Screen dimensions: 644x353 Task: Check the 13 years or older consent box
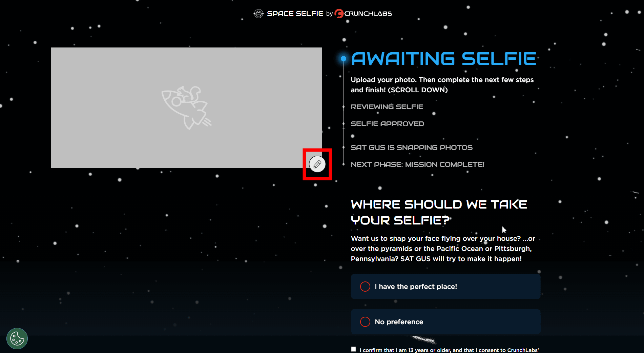pos(354,349)
